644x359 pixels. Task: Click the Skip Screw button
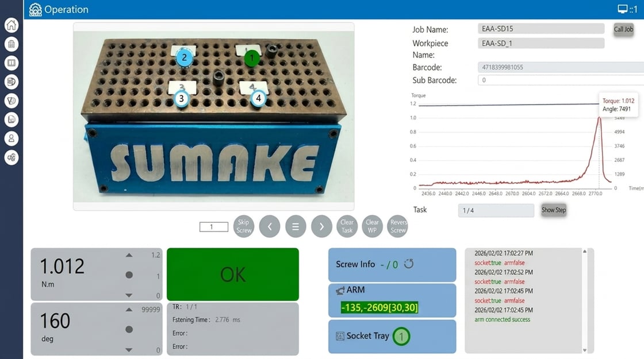[x=244, y=226]
